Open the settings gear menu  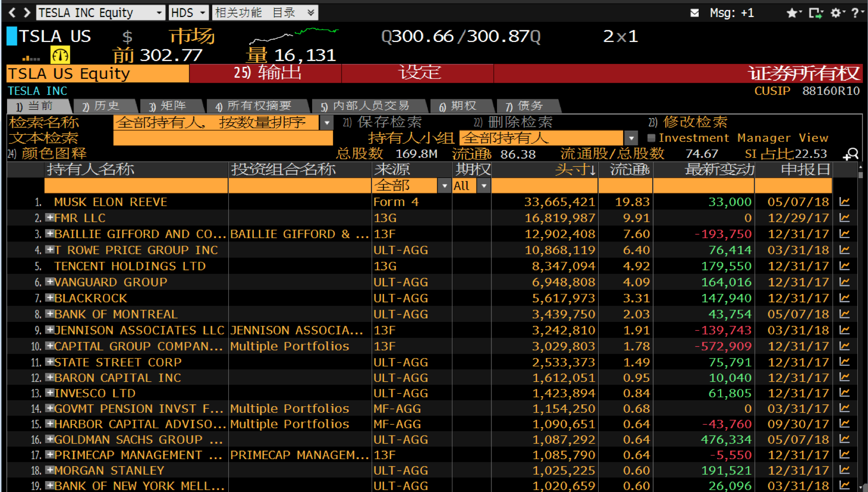coord(837,13)
